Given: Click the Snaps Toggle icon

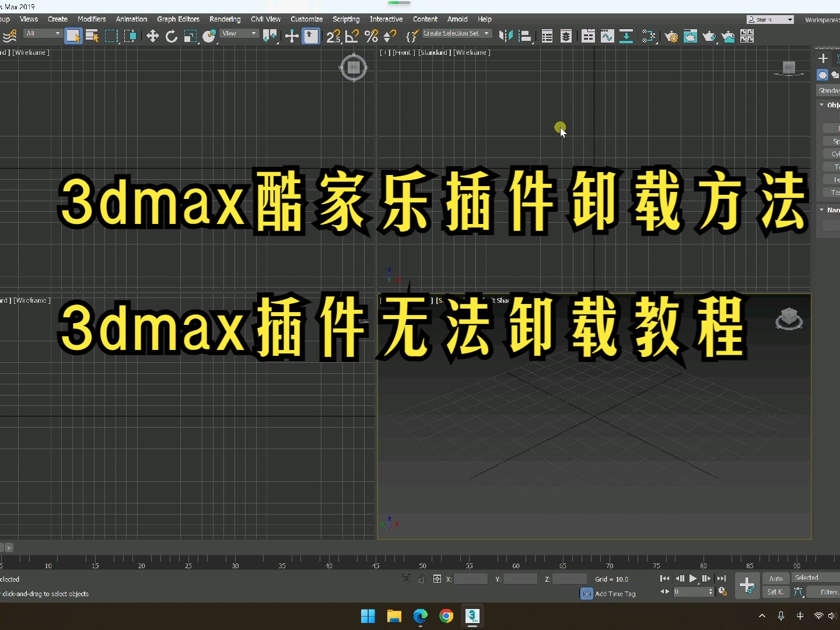Looking at the screenshot, I should tap(333, 36).
